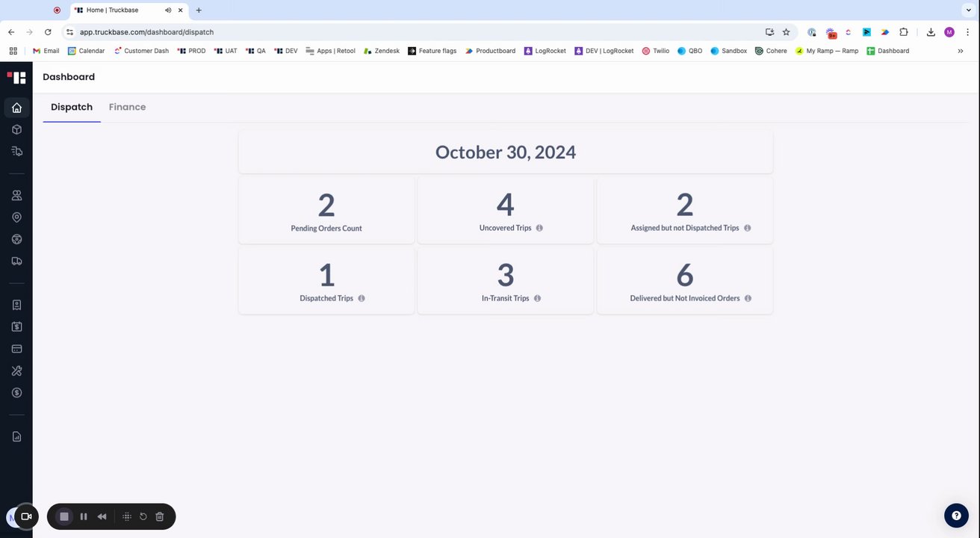Expand the tab search chevron

pos(968,10)
